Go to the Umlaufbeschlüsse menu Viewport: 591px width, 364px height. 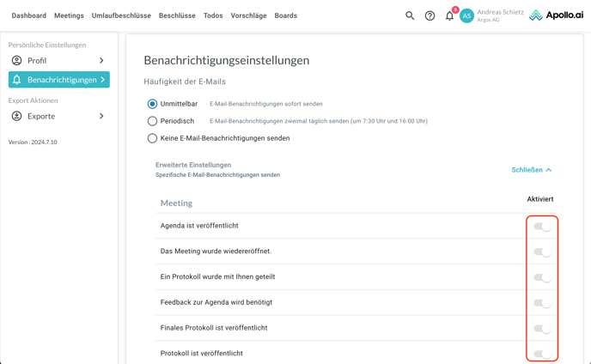tap(121, 15)
